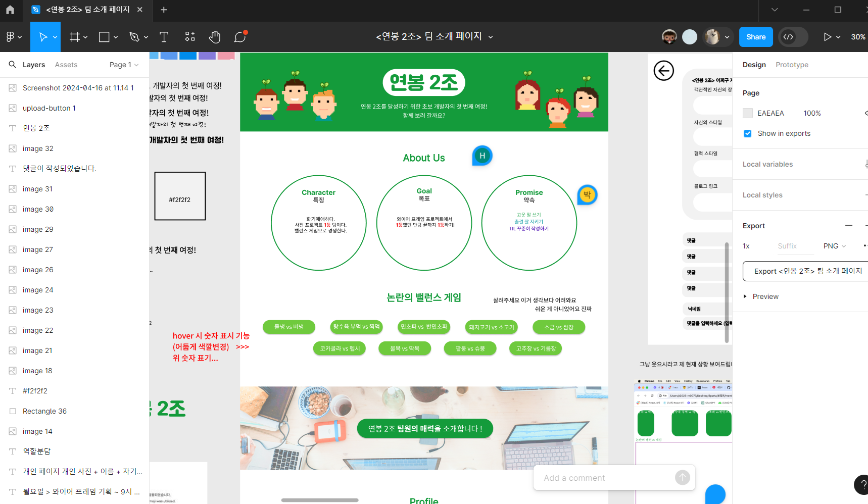Open Frame tool options dropdown arrow

[85, 37]
